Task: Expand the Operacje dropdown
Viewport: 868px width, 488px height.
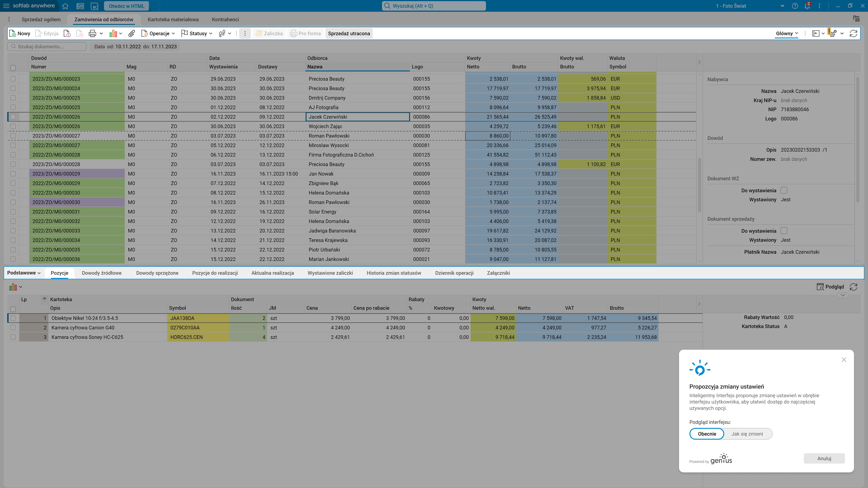Action: [x=158, y=33]
